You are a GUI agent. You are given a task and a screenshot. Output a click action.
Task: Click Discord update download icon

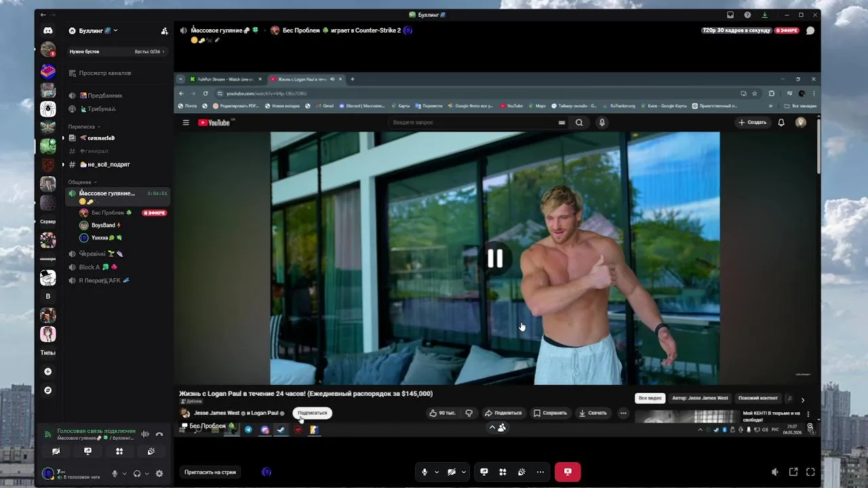pyautogui.click(x=764, y=15)
